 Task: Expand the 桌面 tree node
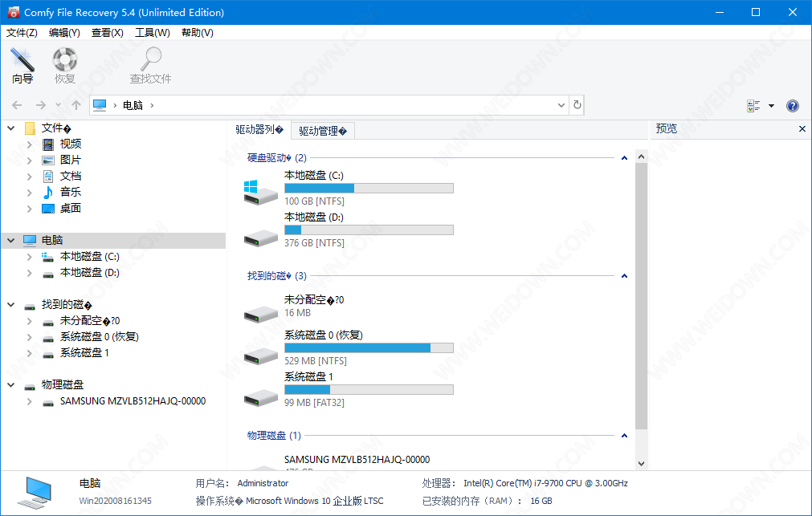(30, 208)
